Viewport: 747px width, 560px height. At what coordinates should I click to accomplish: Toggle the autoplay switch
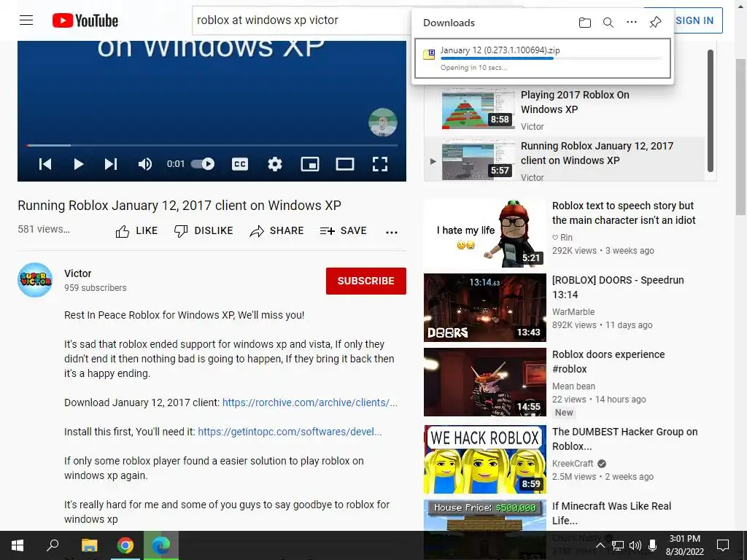coord(203,164)
